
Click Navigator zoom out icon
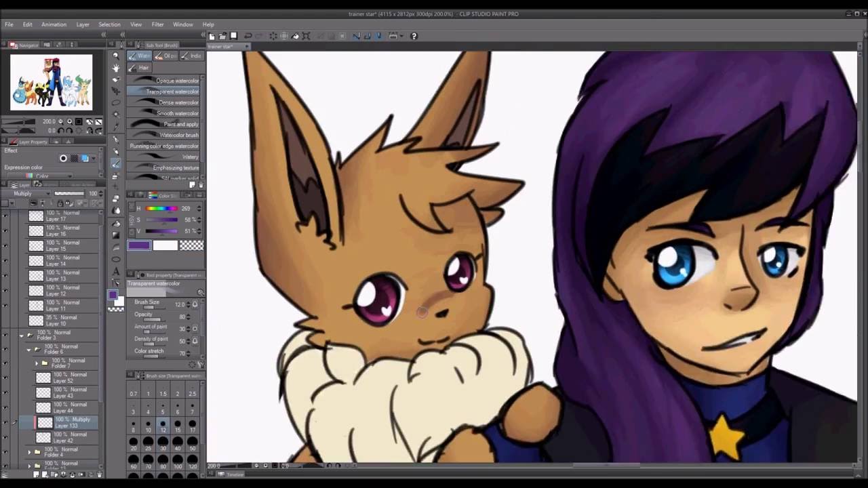[60, 122]
